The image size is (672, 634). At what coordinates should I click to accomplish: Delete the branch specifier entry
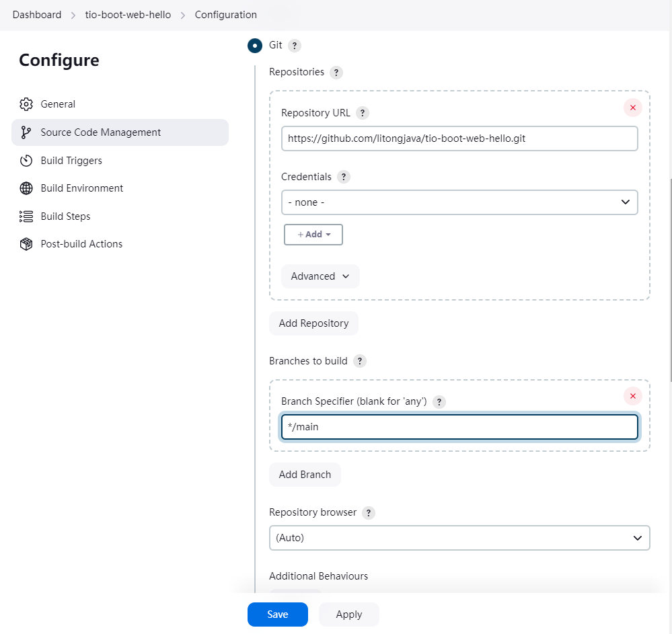pos(632,396)
